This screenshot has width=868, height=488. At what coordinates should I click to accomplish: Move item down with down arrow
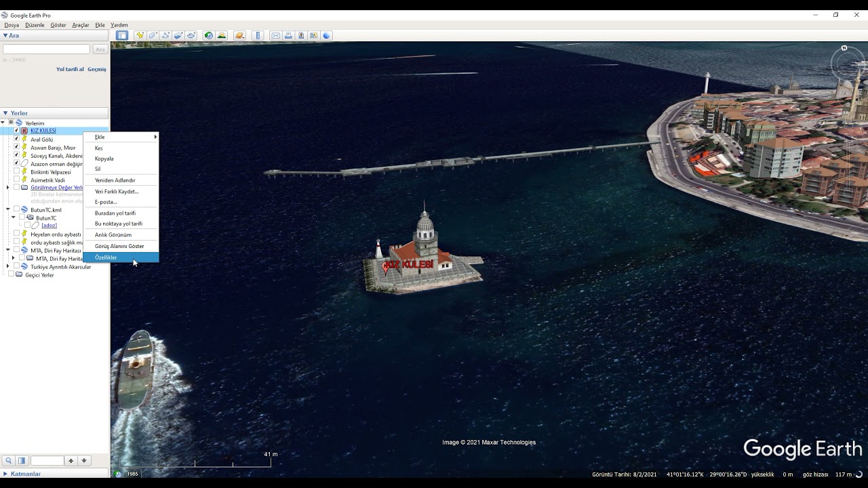(x=84, y=461)
